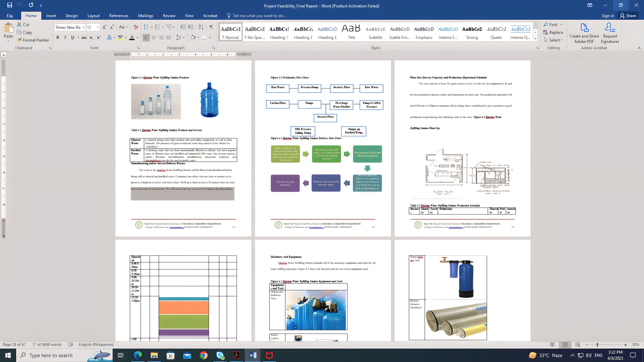
Task: Apply subscript formatting
Action: point(92,38)
